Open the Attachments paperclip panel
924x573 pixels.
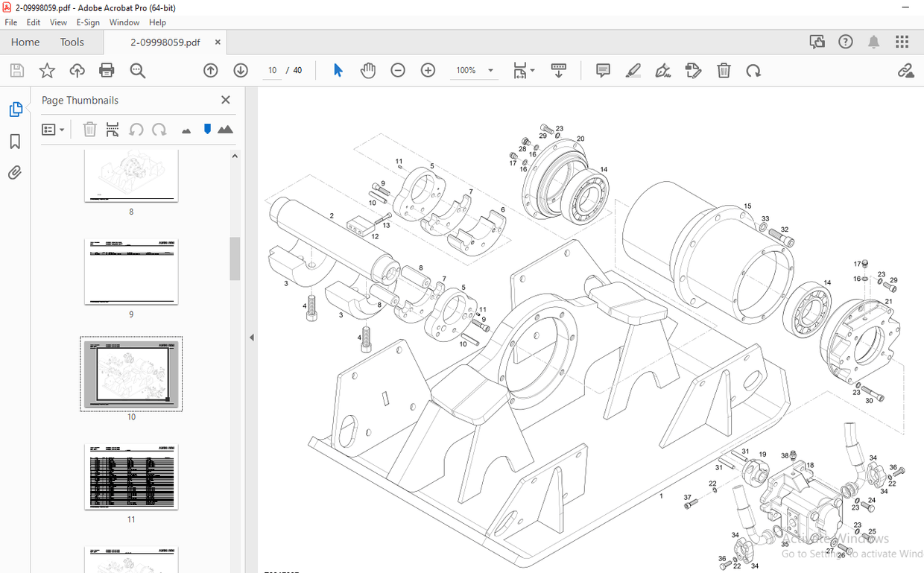pos(15,173)
